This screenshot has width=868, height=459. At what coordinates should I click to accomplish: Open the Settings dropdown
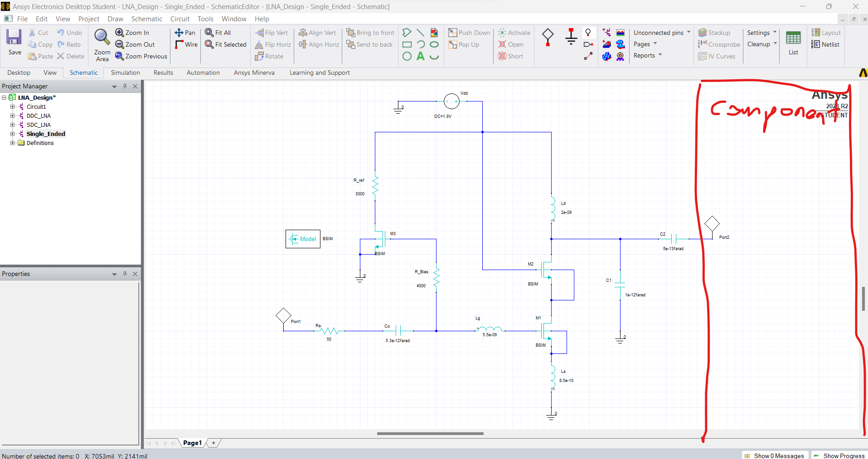(761, 33)
